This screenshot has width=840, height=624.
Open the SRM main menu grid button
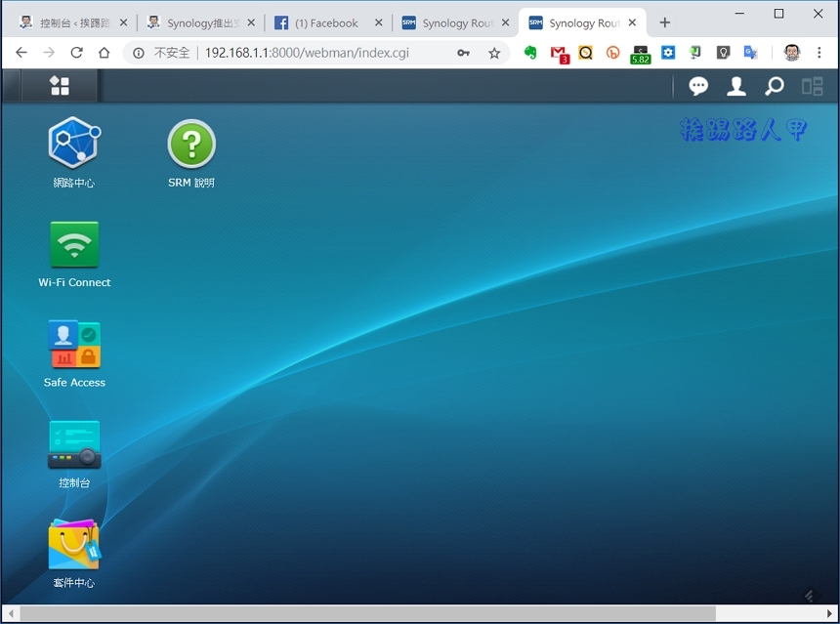click(x=60, y=86)
